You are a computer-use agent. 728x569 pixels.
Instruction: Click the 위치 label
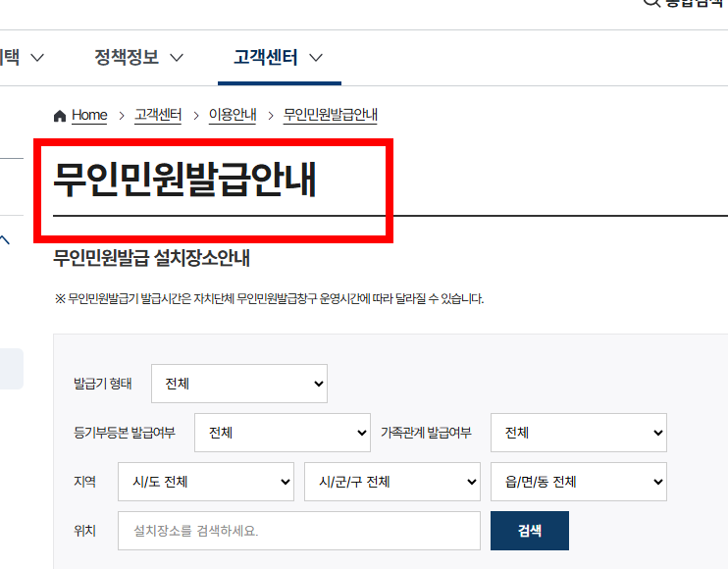(x=84, y=531)
